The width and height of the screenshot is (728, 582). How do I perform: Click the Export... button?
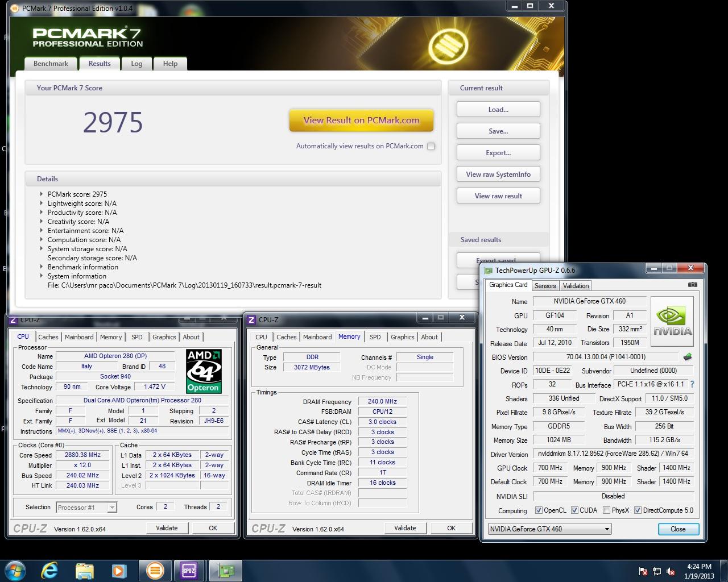click(498, 153)
